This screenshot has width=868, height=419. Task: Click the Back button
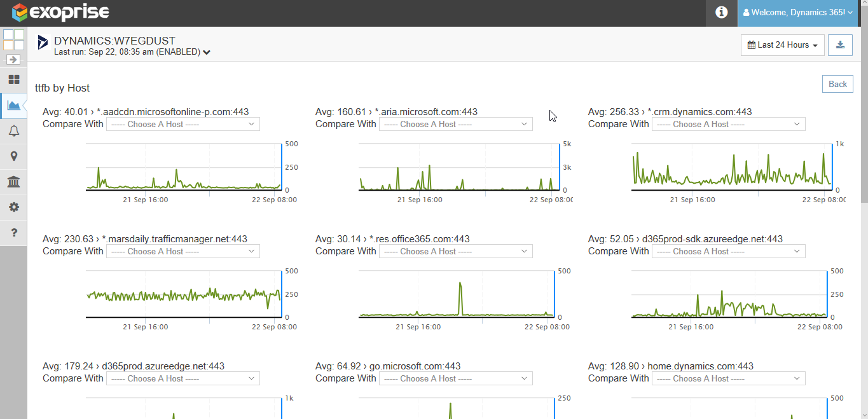tap(837, 84)
